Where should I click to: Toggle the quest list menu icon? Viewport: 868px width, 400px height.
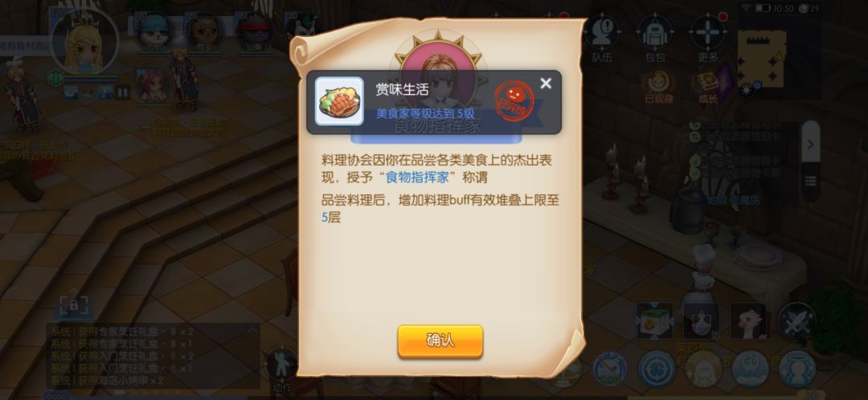[x=811, y=182]
